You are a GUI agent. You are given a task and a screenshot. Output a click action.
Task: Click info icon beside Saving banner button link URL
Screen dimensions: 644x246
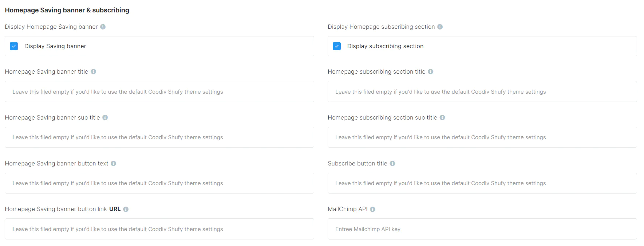[126, 209]
